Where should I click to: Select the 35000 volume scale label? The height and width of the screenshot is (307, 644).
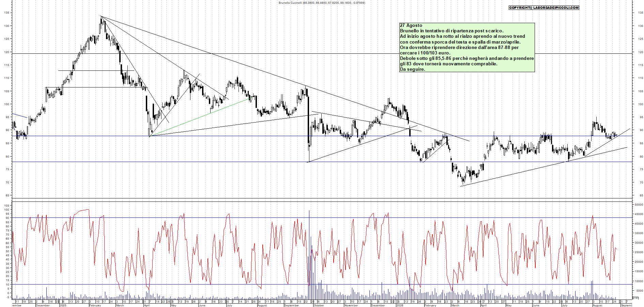point(639,233)
